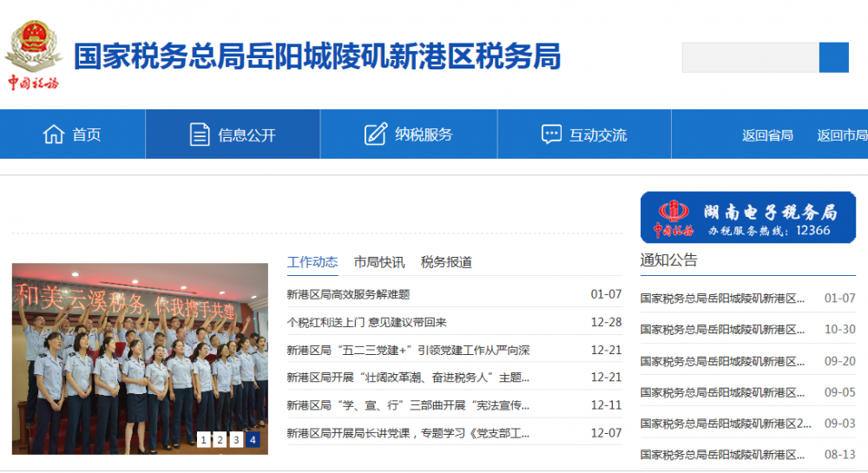This screenshot has width=868, height=473.
Task: Click the document icon beside 信息公开
Action: (200, 135)
